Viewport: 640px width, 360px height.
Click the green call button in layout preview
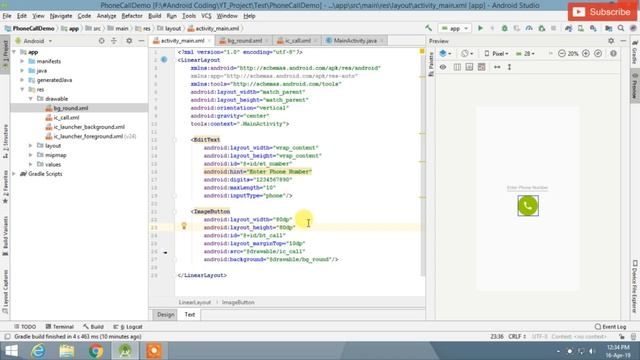[x=528, y=205]
